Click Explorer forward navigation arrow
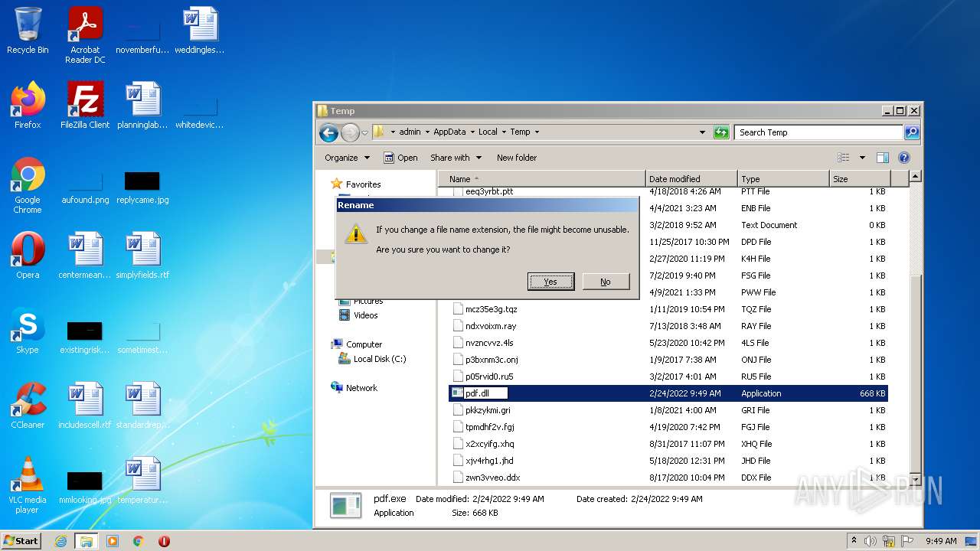The image size is (980, 551). (x=350, y=132)
